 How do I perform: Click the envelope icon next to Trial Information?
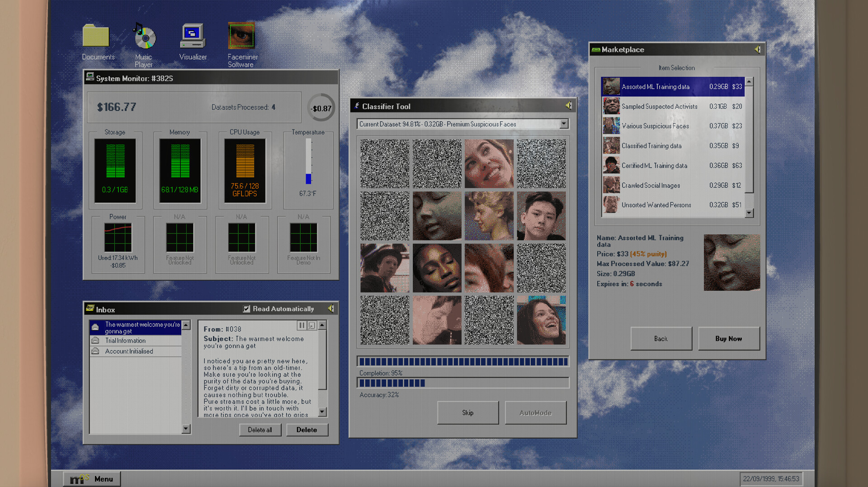point(95,340)
